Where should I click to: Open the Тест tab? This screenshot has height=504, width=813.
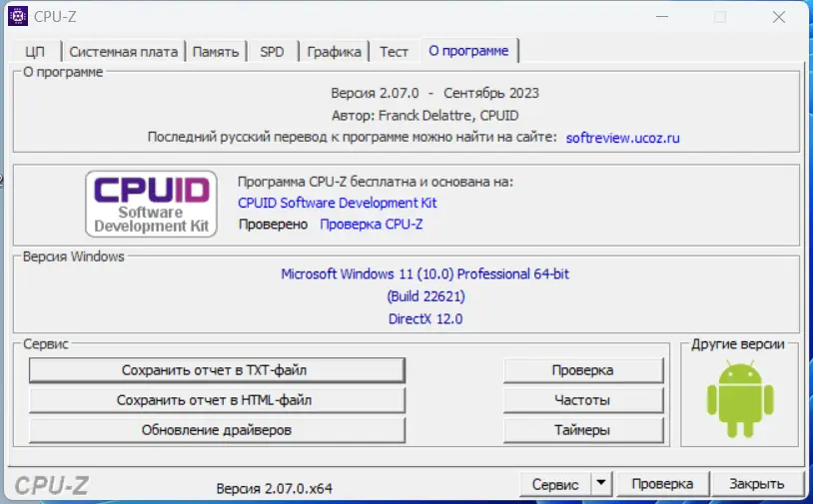pos(394,52)
